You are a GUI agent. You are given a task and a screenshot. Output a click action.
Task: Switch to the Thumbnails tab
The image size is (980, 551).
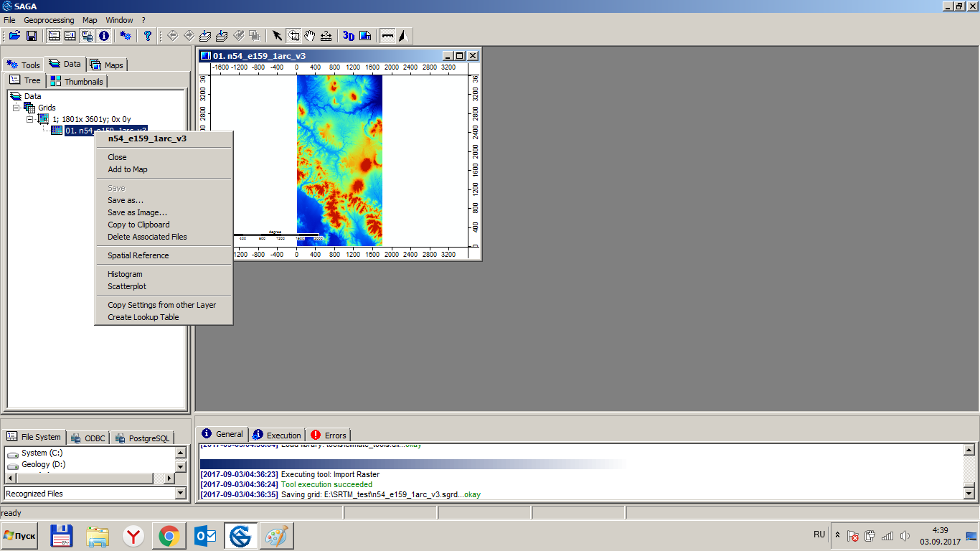point(77,82)
